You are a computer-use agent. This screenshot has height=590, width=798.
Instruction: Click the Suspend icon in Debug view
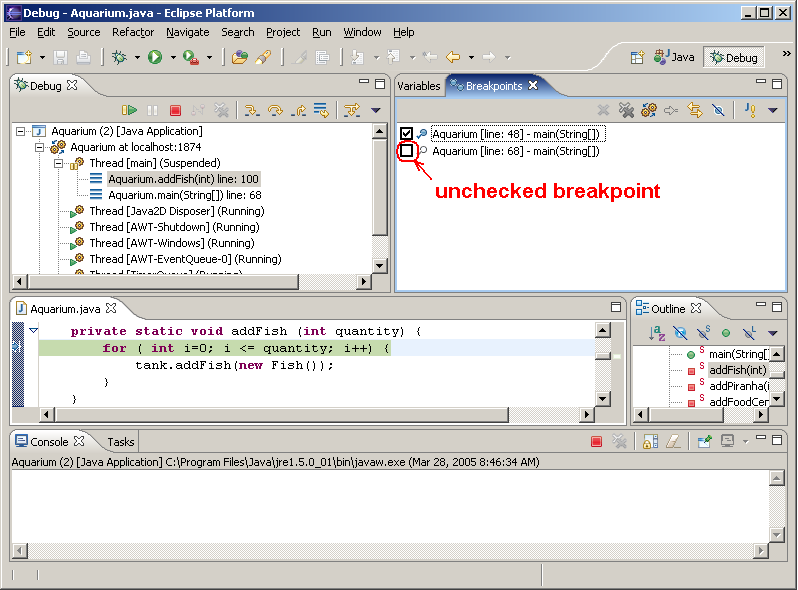coord(152,110)
